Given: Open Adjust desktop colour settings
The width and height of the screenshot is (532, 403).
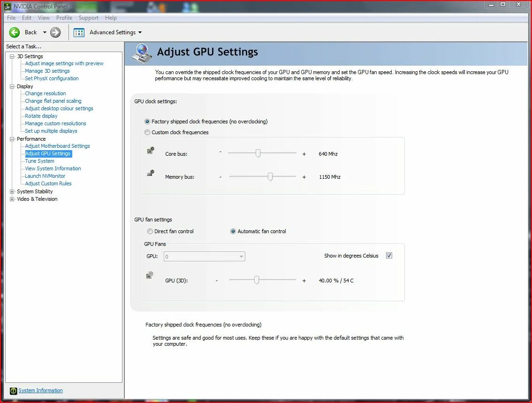Looking at the screenshot, I should pyautogui.click(x=59, y=108).
